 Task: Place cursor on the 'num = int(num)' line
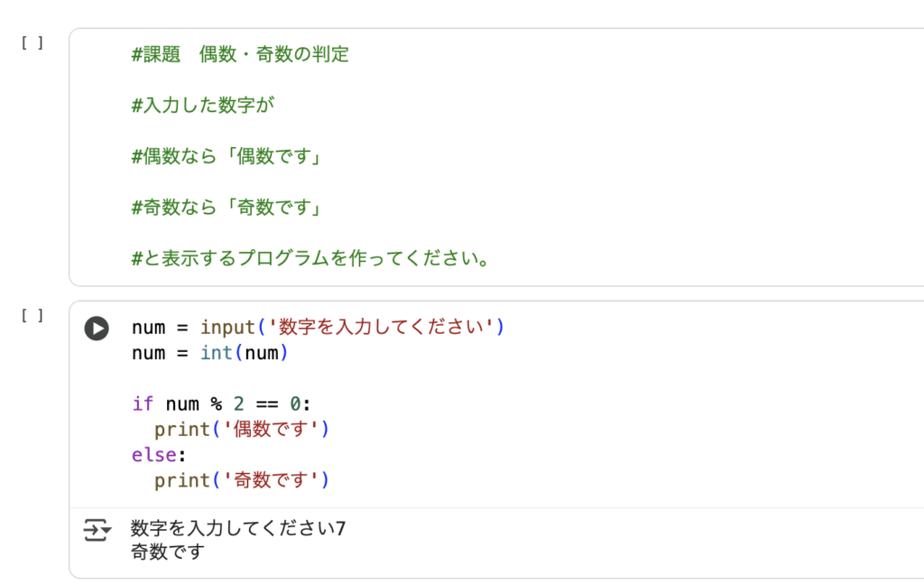(209, 353)
